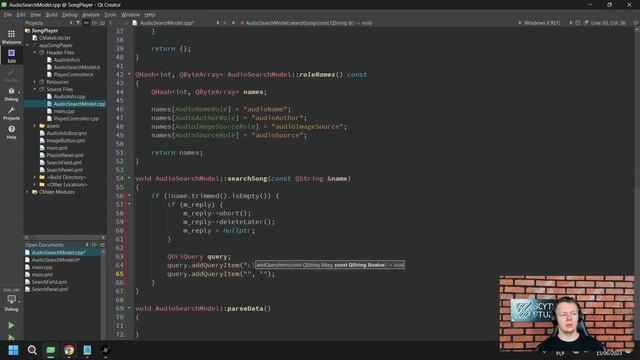The height and width of the screenshot is (360, 640).
Task: Collapse the appSongPlayer tree node
Action: click(28, 45)
